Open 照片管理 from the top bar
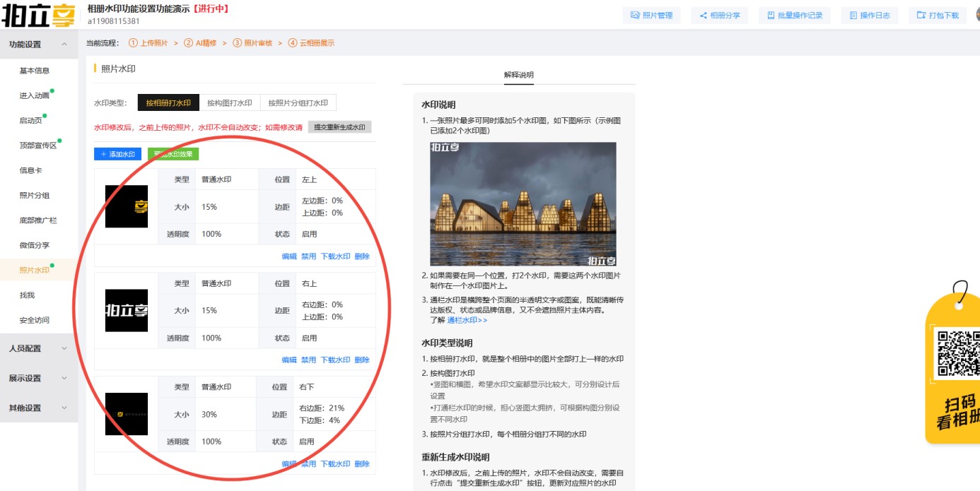This screenshot has height=491, width=980. pos(651,15)
